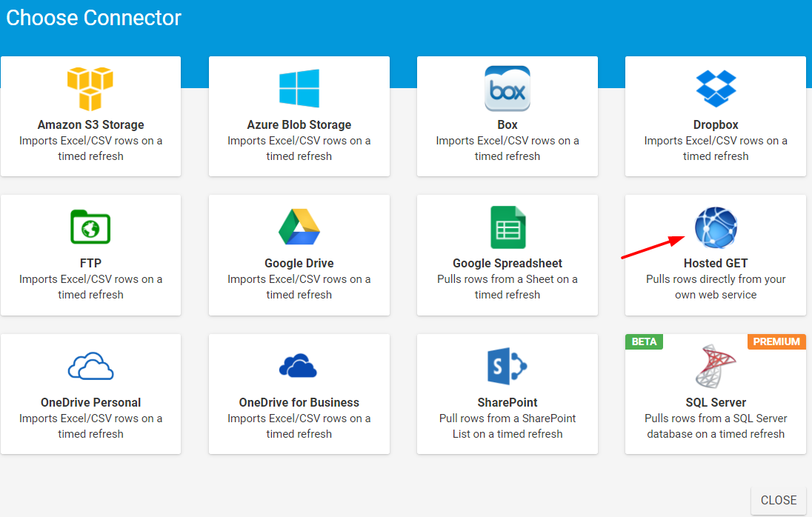This screenshot has height=517, width=812.
Task: Click the description under OneDrive Personal
Action: pyautogui.click(x=90, y=426)
